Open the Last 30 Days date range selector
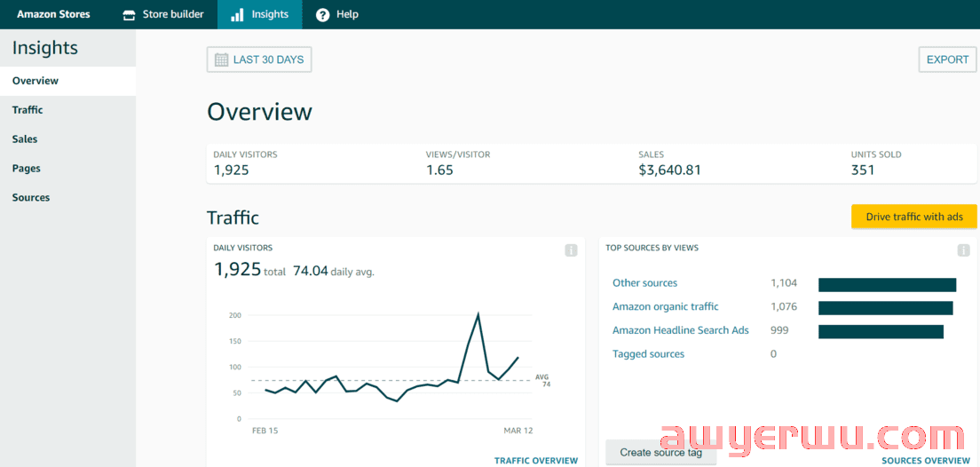 259,60
